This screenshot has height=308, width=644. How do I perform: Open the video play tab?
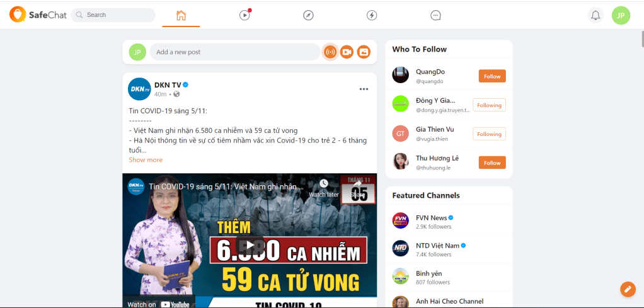pyautogui.click(x=244, y=15)
